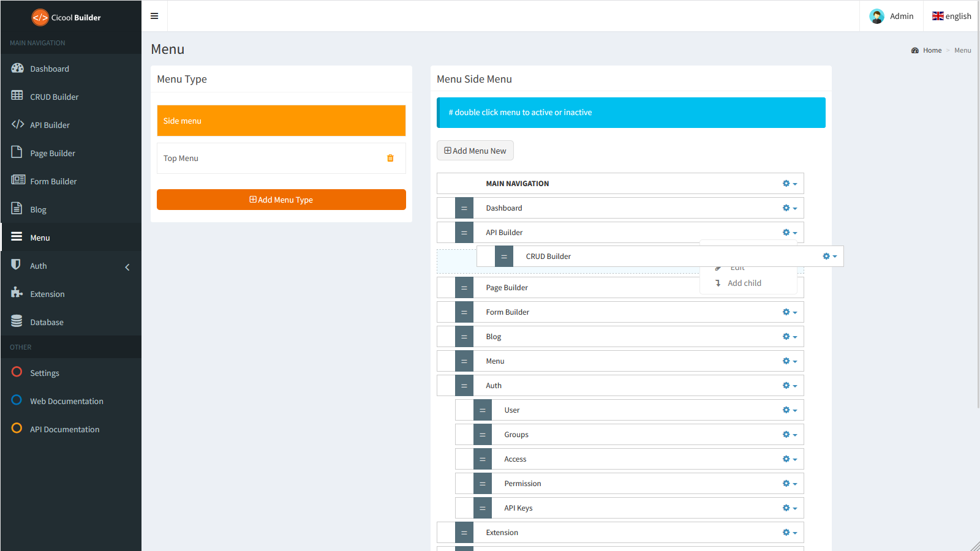This screenshot has width=980, height=551.
Task: Open Access row gear dropdown
Action: point(790,459)
